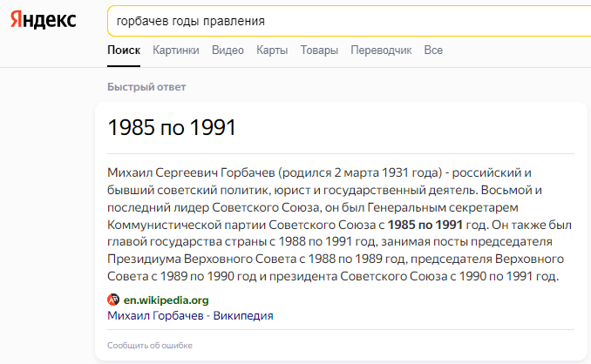Viewport: 591px width, 364px height.
Task: Select the Товары tab
Action: click(x=319, y=51)
